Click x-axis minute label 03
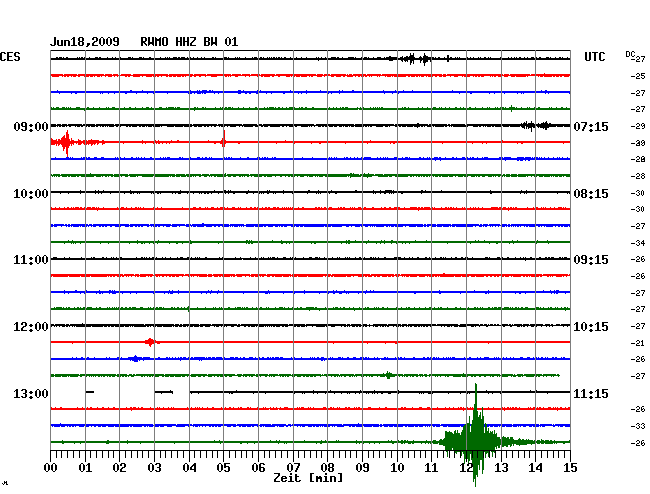The height and width of the screenshot is (494, 650). tap(154, 467)
